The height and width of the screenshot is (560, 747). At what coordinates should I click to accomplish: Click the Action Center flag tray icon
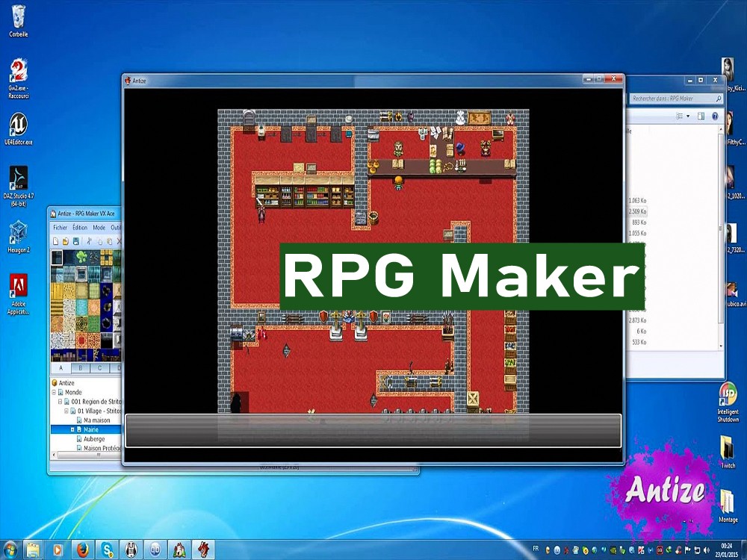pos(688,550)
